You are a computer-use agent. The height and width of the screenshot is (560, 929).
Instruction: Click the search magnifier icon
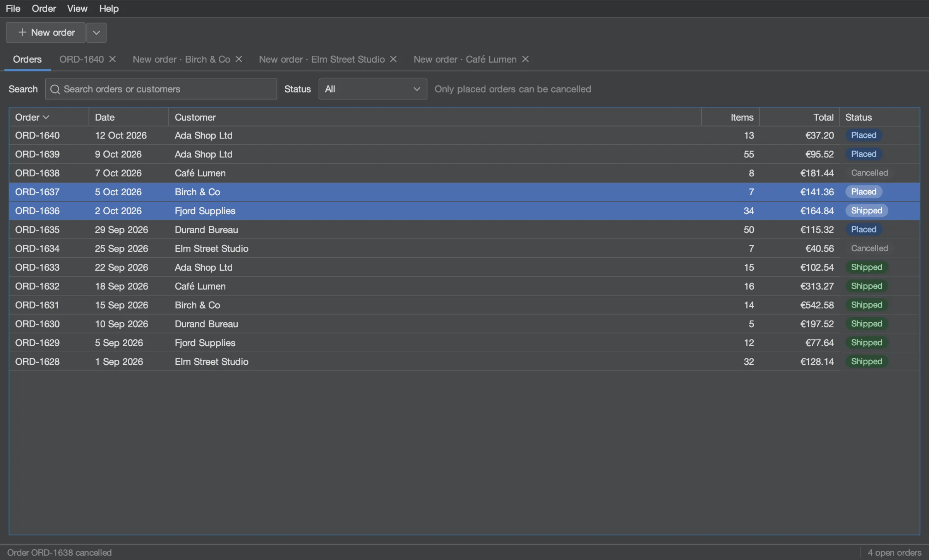(x=55, y=89)
